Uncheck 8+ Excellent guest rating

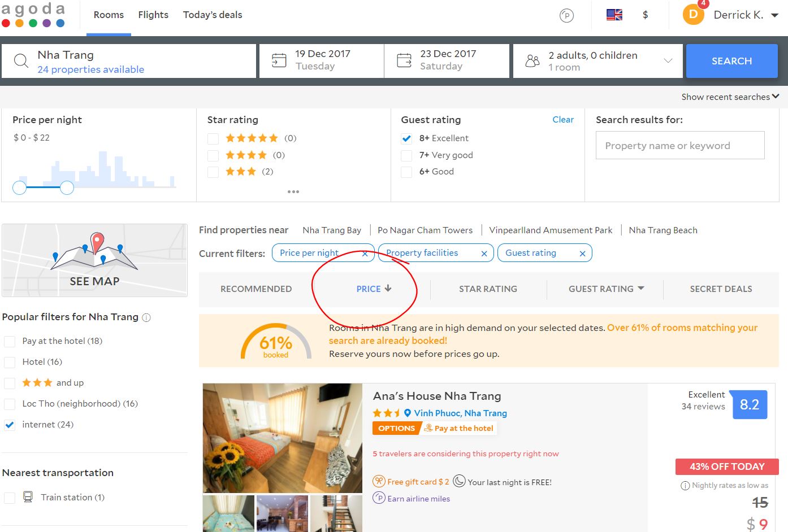point(406,138)
